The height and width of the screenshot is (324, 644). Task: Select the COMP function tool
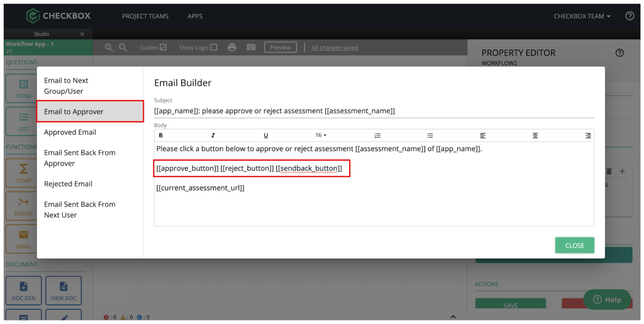22,173
